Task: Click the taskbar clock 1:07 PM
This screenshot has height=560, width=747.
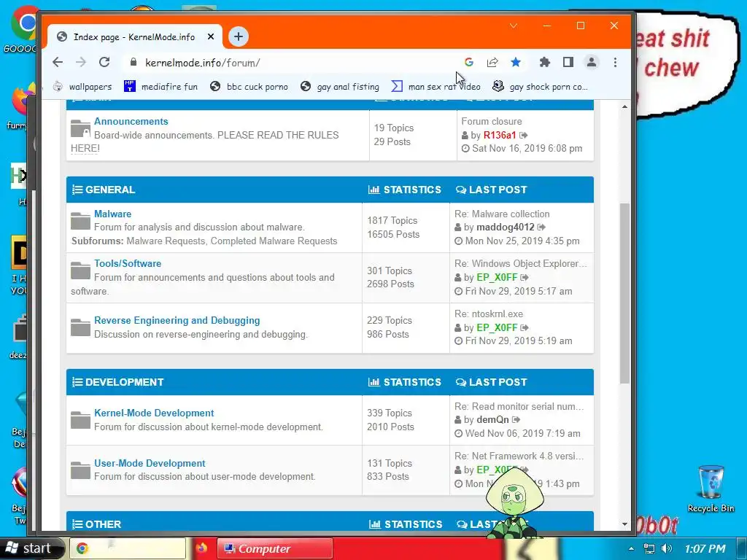Action: [x=705, y=548]
